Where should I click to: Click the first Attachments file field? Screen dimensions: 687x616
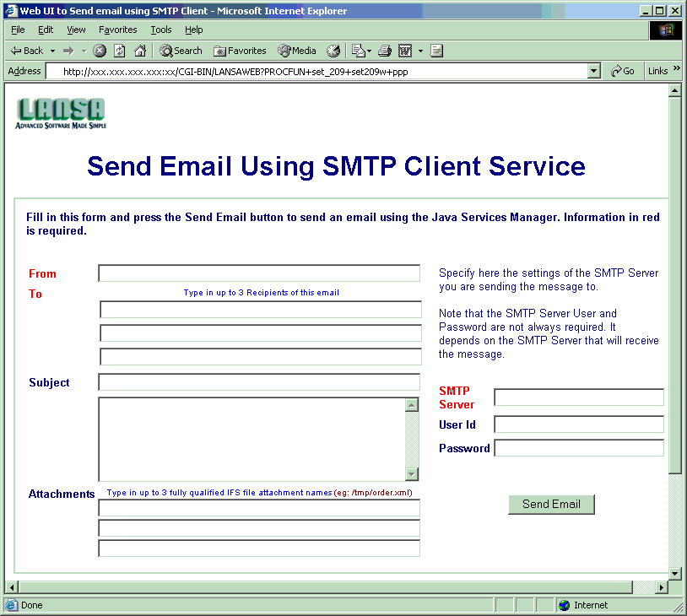point(259,508)
